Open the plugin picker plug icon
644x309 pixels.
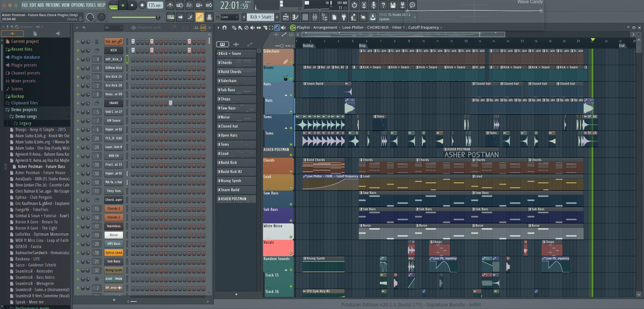[x=344, y=17]
